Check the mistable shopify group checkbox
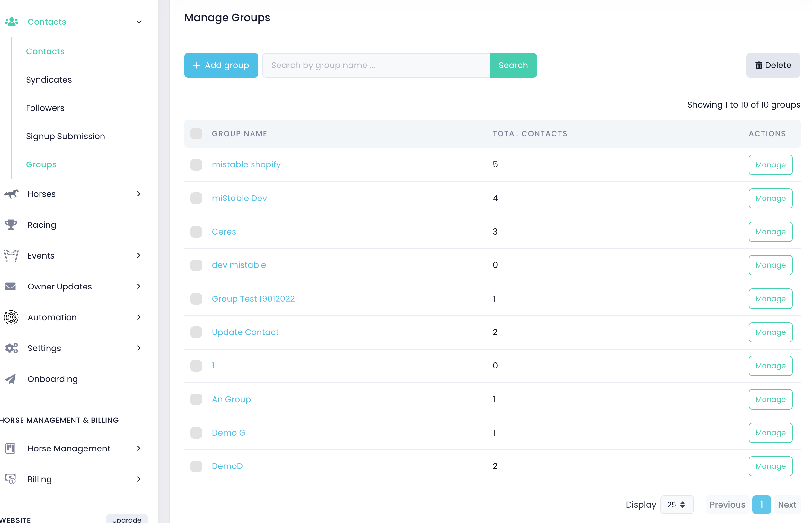This screenshot has width=812, height=523. point(196,165)
